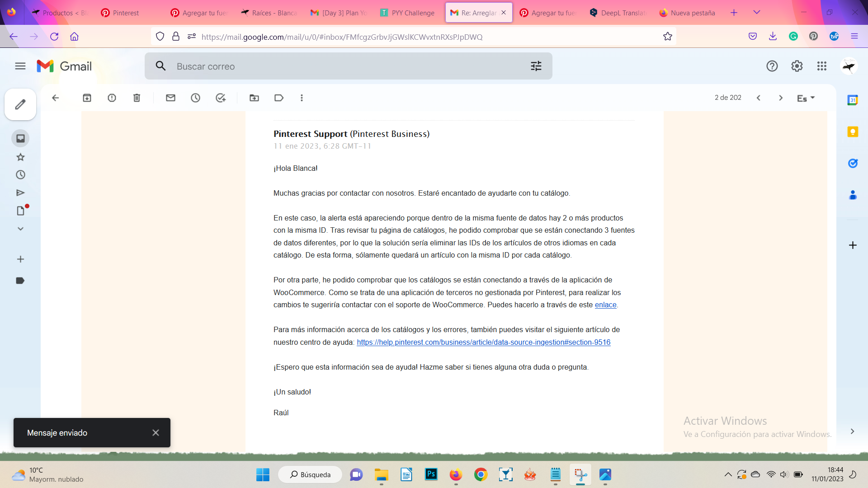The width and height of the screenshot is (868, 488).
Task: Open input tools language dropdown
Action: (x=806, y=98)
